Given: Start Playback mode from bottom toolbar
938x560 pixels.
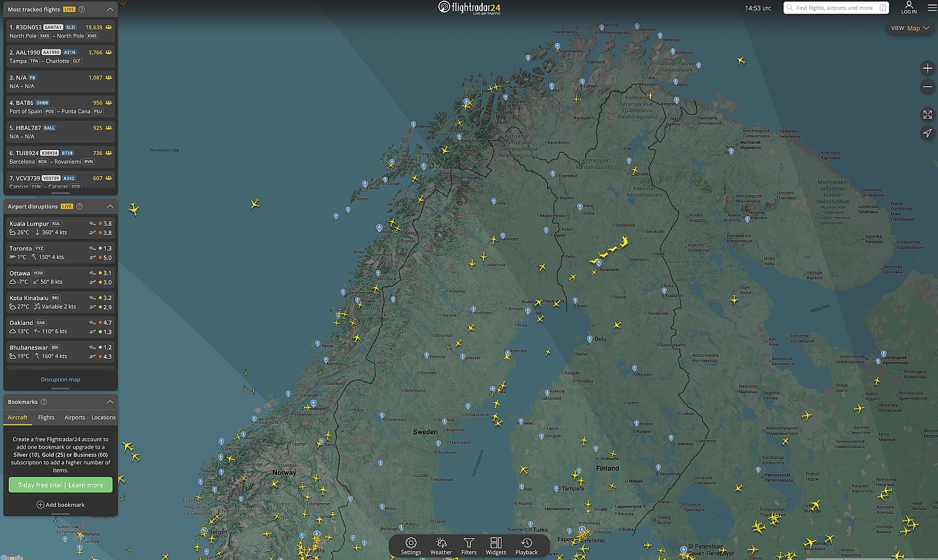Looking at the screenshot, I should click(527, 546).
